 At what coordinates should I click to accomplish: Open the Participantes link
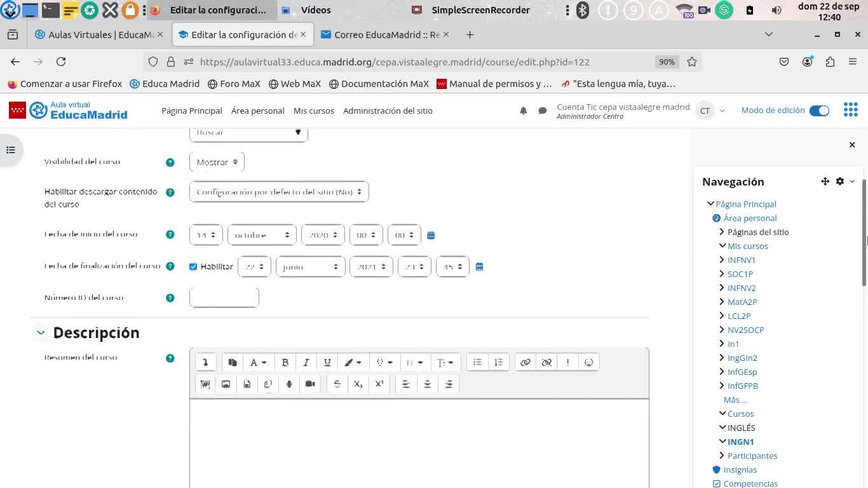point(752,456)
